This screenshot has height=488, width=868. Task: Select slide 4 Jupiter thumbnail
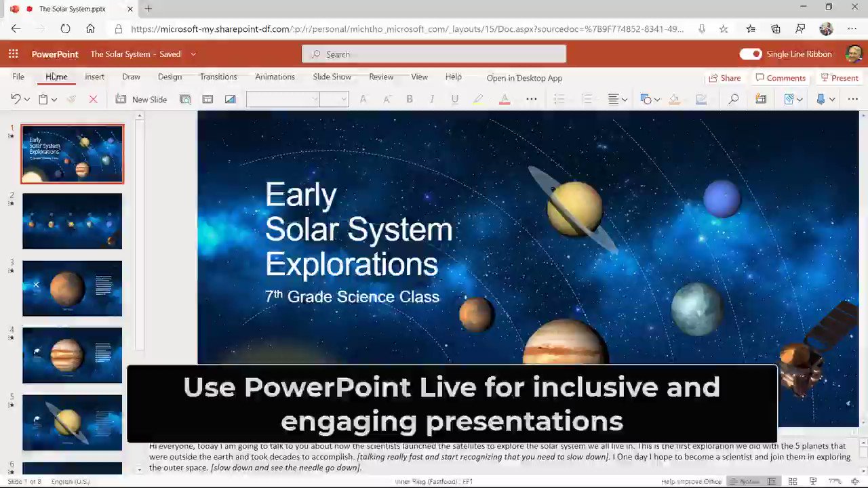(x=73, y=356)
